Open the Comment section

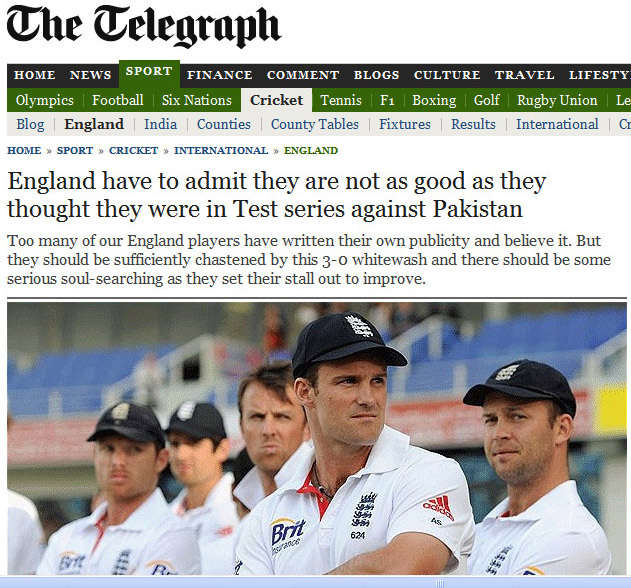tap(303, 75)
